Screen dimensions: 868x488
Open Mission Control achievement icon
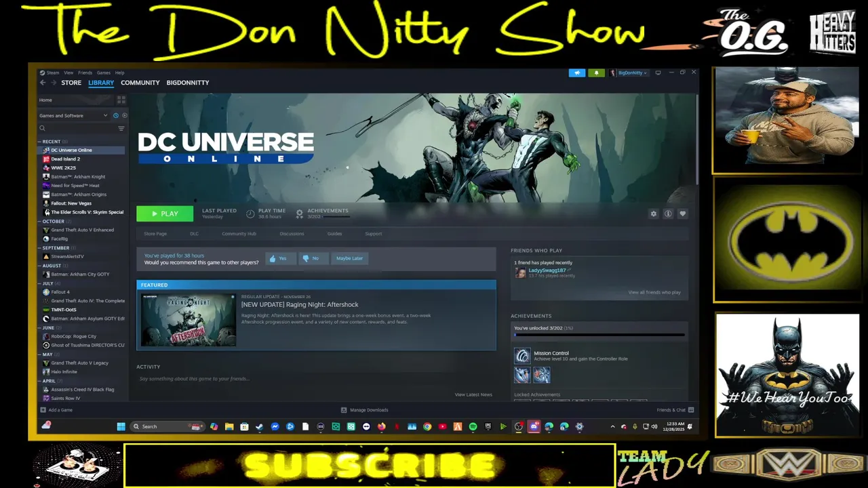click(522, 356)
